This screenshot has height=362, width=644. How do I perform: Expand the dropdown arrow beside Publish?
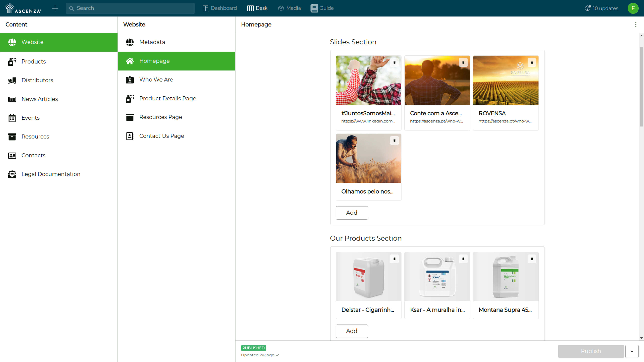tap(632, 351)
